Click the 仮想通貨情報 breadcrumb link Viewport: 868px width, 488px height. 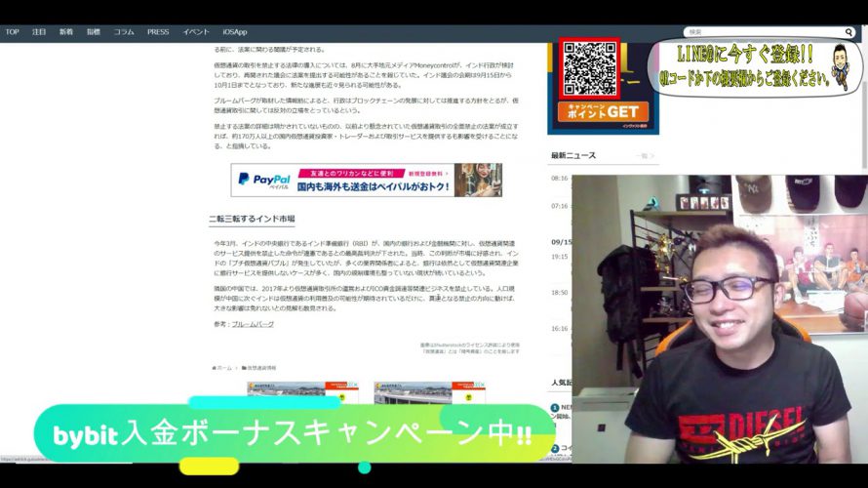tap(258, 368)
